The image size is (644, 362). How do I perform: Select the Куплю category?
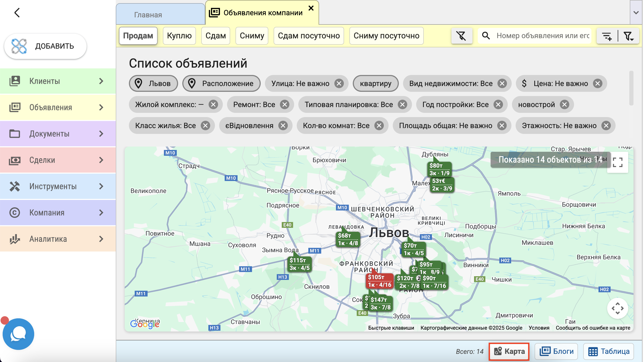click(x=179, y=36)
